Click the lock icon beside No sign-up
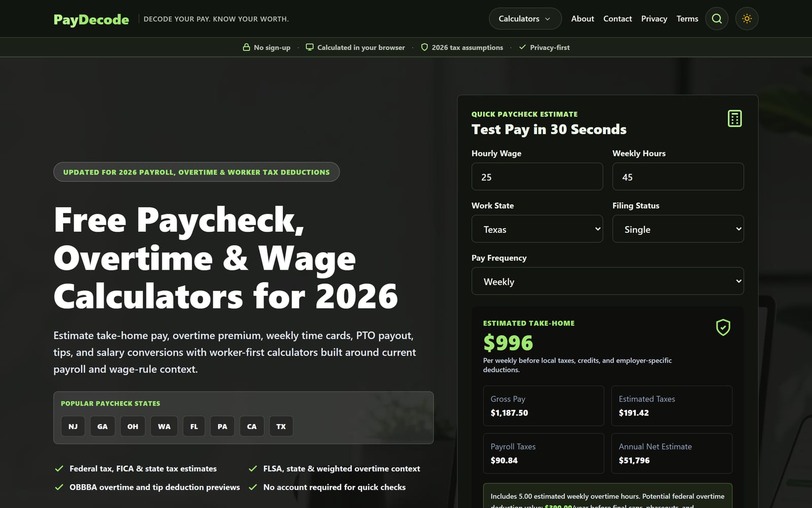 coord(246,47)
